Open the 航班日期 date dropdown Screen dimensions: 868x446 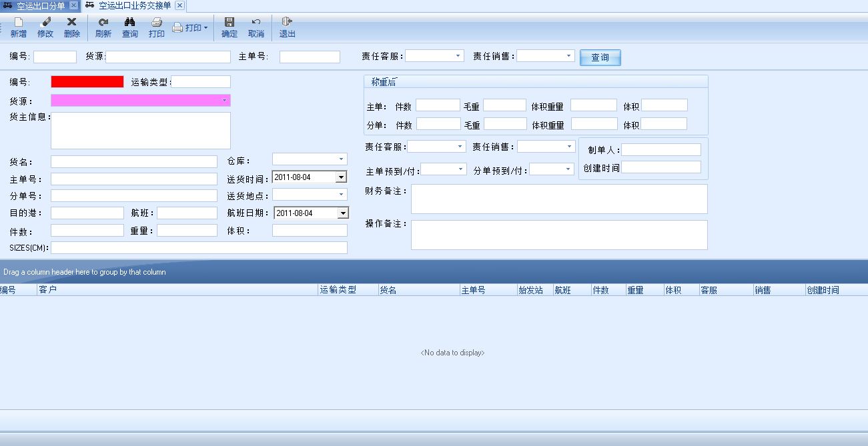pyautogui.click(x=343, y=213)
